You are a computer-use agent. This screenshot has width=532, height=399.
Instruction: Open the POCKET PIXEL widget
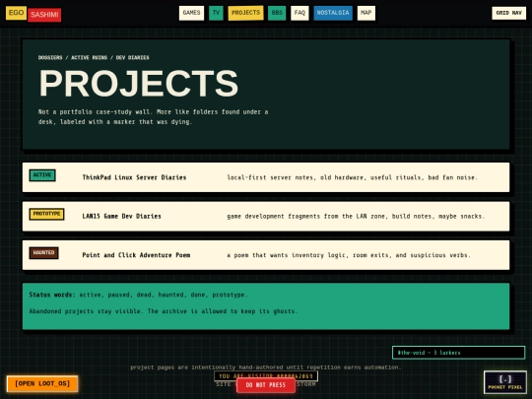[x=505, y=382]
